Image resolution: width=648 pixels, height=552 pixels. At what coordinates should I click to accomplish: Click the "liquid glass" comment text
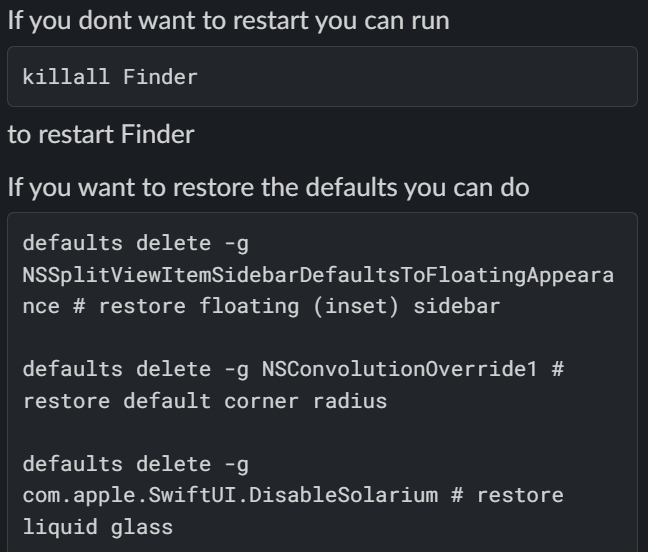[x=98, y=527]
